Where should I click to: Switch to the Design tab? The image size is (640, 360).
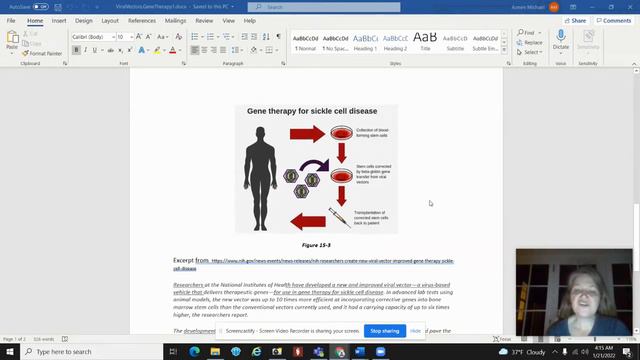pos(84,20)
